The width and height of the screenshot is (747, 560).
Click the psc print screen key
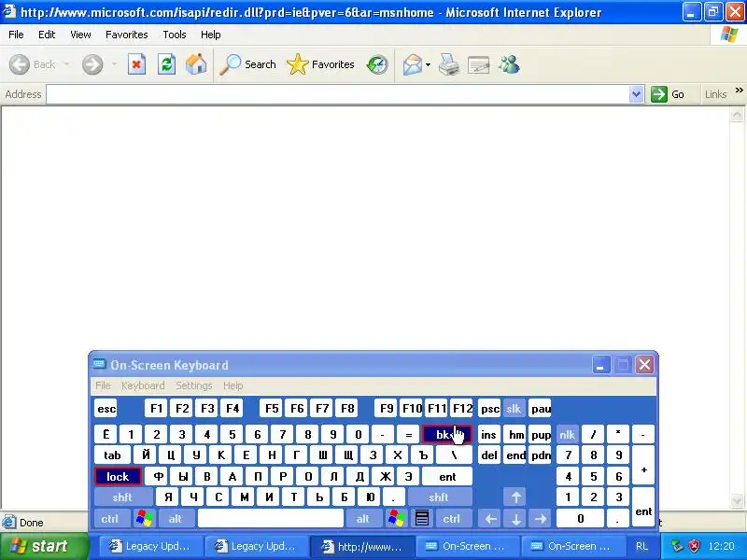click(489, 409)
